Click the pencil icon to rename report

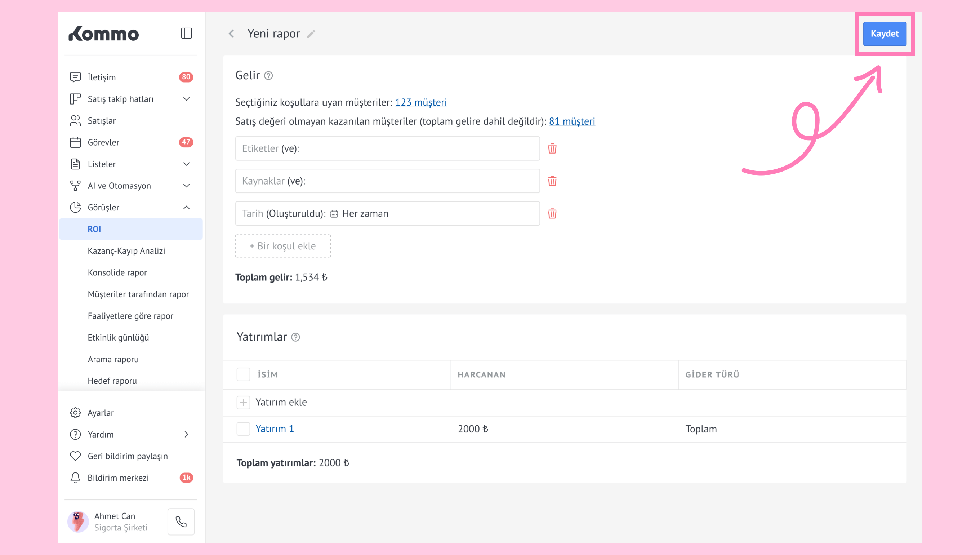(x=311, y=34)
